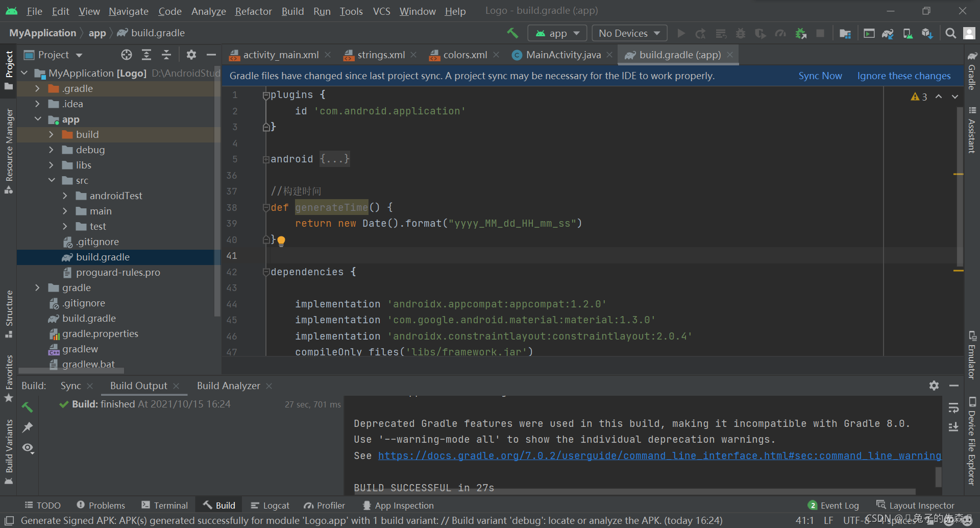Open the Terminal tool window button

point(165,505)
